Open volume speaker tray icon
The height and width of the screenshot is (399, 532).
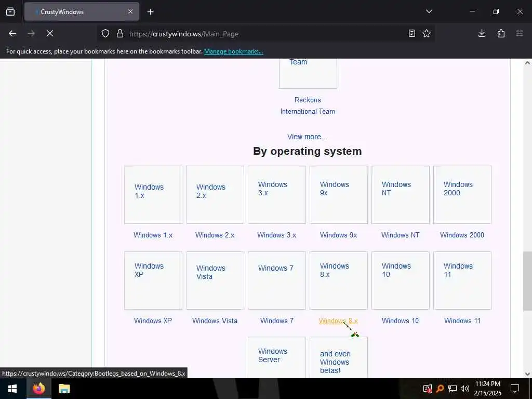point(464,389)
